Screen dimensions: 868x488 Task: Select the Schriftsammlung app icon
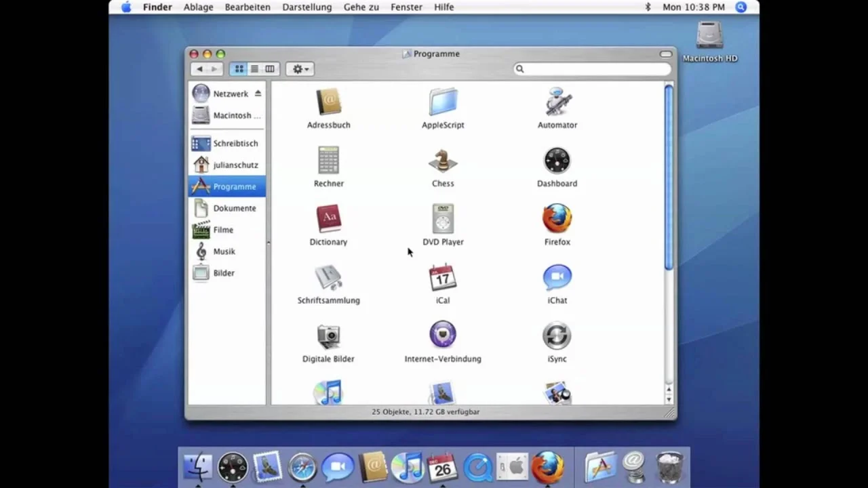pyautogui.click(x=329, y=277)
